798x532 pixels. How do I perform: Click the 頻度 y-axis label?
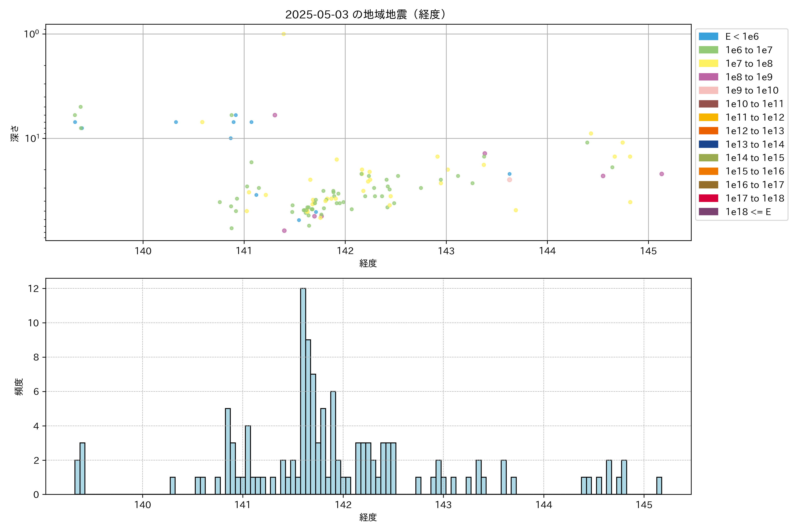19,386
